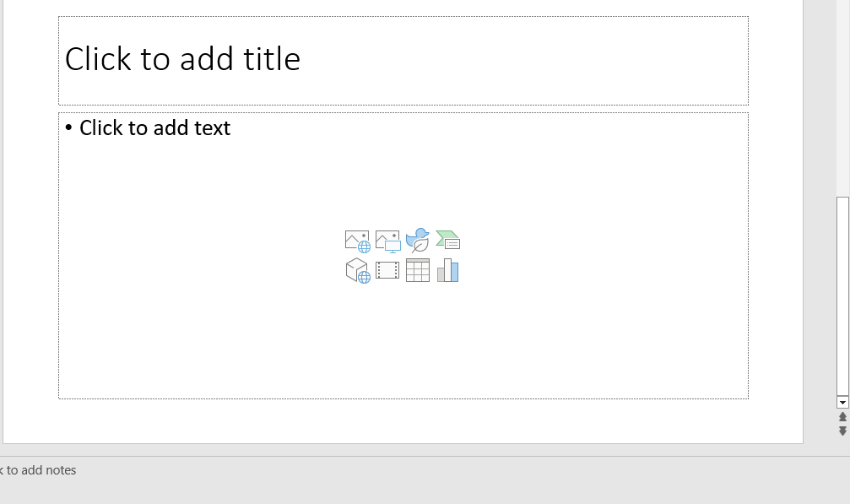Viewport: 850px width, 504px height.
Task: Click the Insert Icons duck-leaf placeholder icon
Action: 418,241
